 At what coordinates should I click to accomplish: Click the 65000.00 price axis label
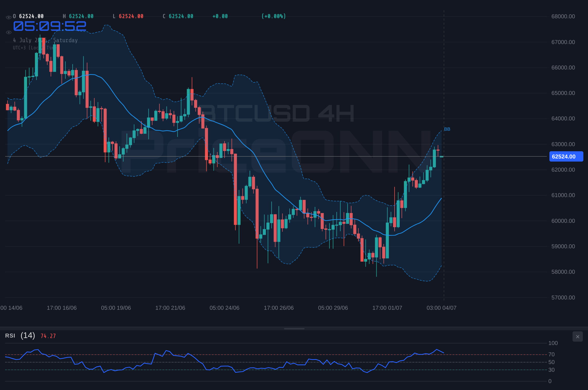click(x=563, y=93)
